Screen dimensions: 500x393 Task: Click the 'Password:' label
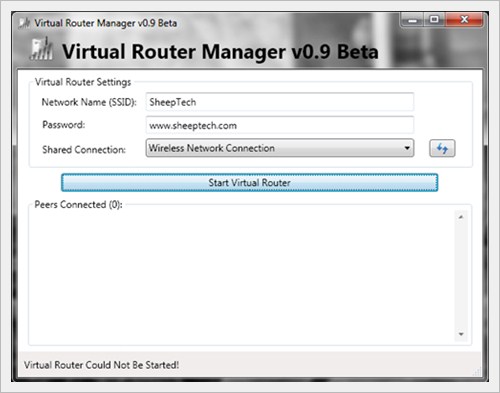pos(64,125)
